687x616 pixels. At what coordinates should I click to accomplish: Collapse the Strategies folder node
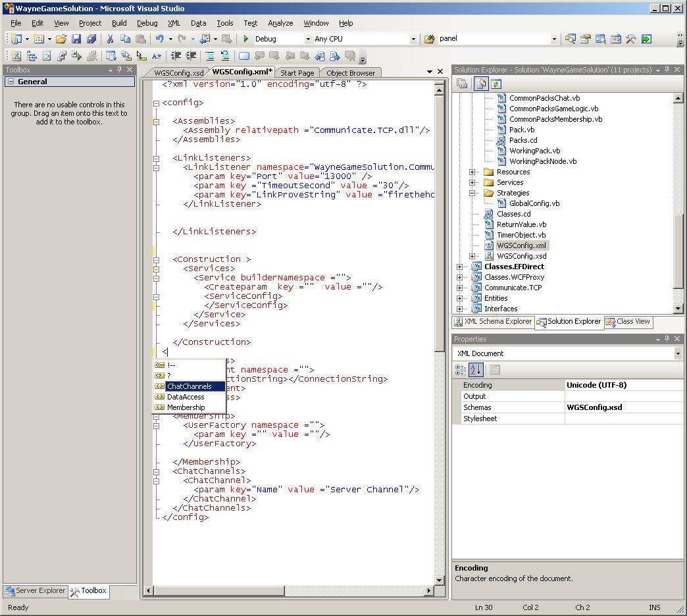point(472,193)
